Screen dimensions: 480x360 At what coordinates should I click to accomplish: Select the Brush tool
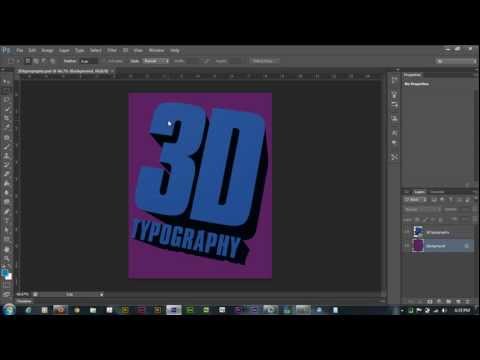coord(6,147)
